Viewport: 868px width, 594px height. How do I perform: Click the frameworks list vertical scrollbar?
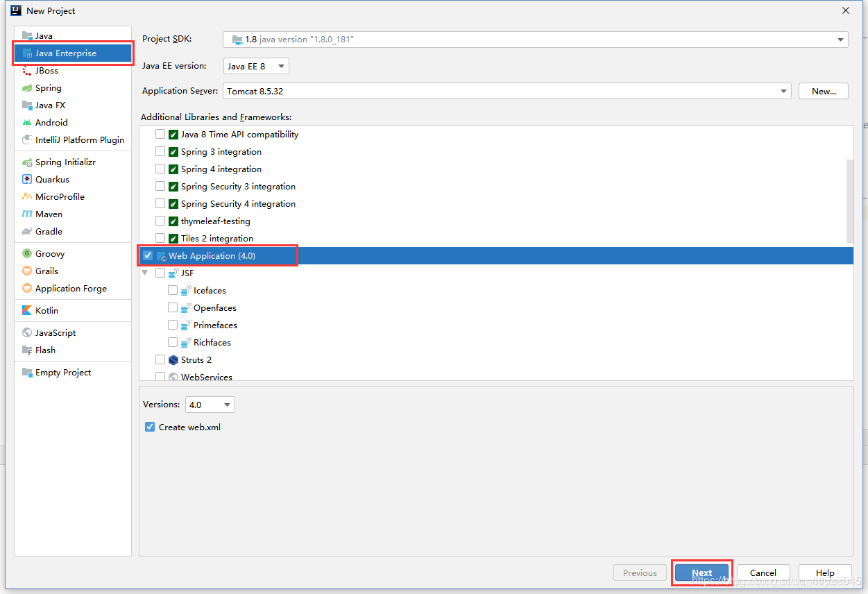click(x=850, y=201)
